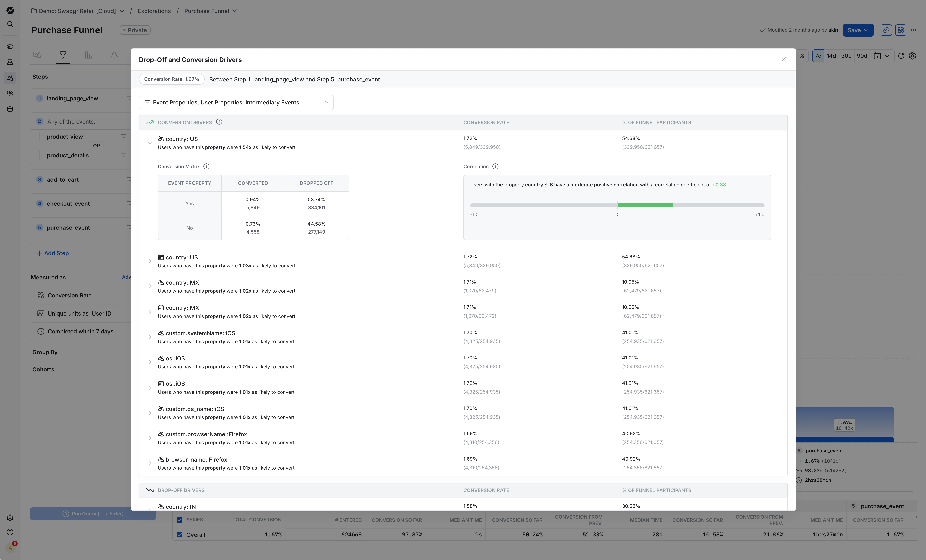Open the data management database icon

click(10, 109)
